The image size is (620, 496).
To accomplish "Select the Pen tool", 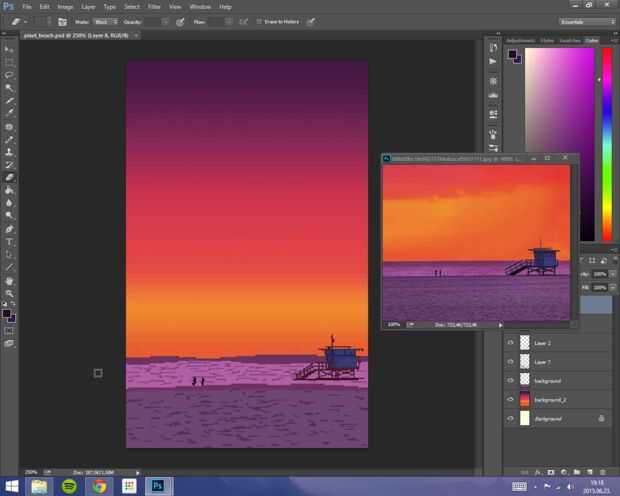I will (9, 229).
